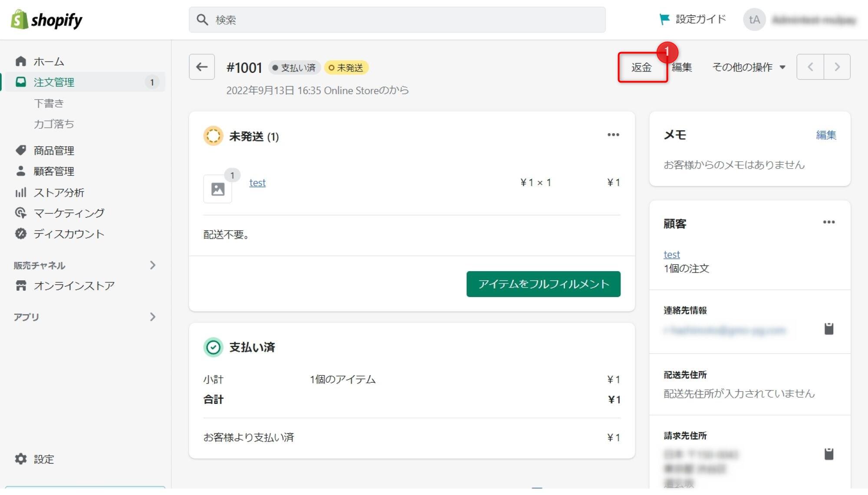Open the 設定 gear icon

click(21, 459)
